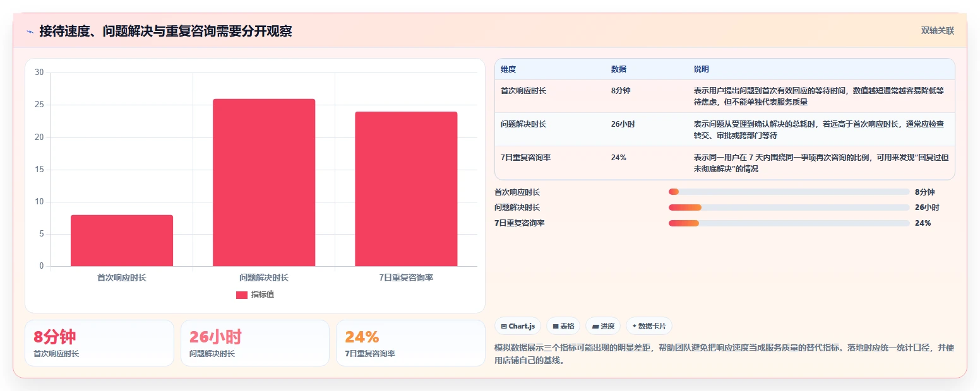Click the 问题解决时长 progress bar
Image resolution: width=980 pixels, height=391 pixels.
coord(789,207)
